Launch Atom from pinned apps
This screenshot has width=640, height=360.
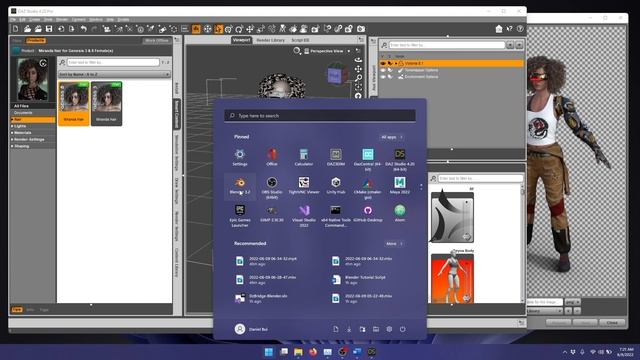point(400,213)
